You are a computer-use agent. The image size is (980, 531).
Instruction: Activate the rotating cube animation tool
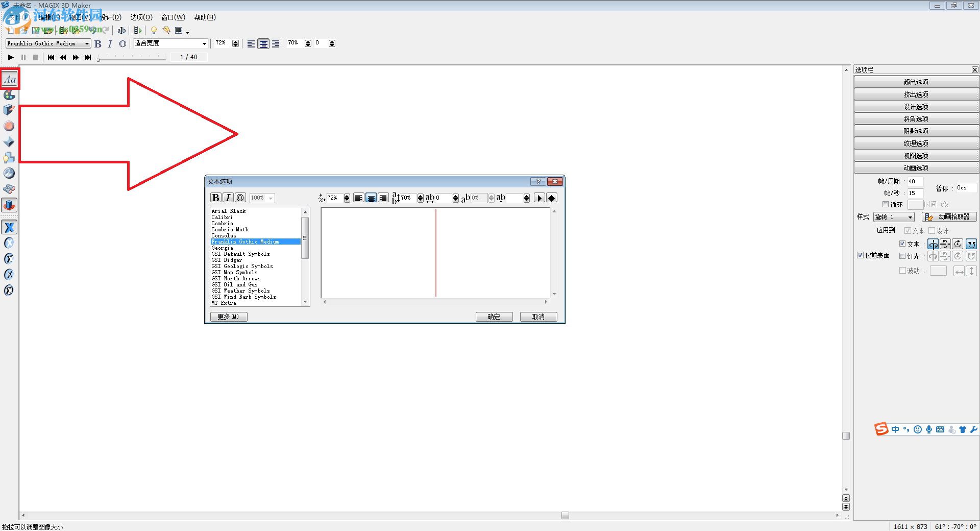click(9, 205)
